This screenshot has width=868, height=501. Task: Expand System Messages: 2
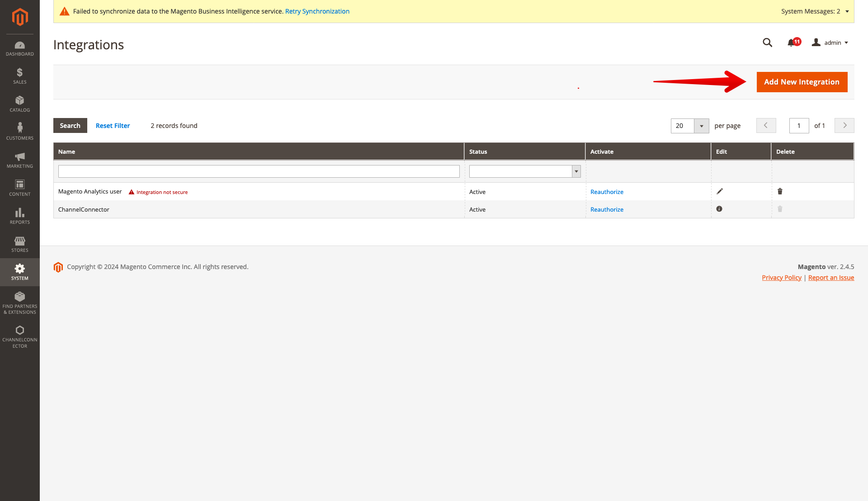pos(815,11)
